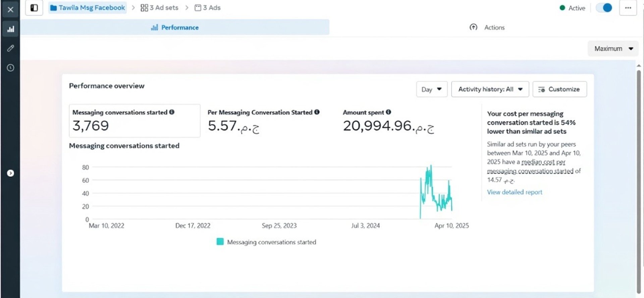
Task: Open the Day breakdown dropdown
Action: click(432, 89)
